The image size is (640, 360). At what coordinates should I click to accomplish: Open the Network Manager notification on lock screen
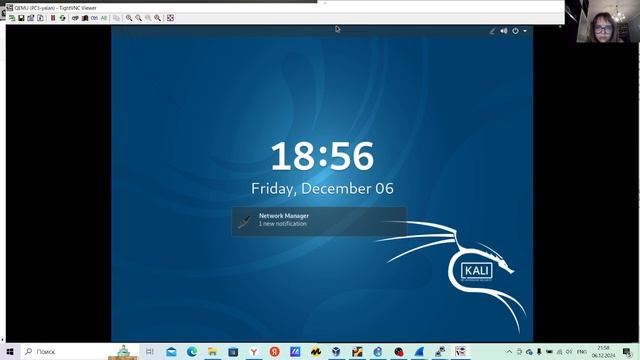[x=319, y=221]
